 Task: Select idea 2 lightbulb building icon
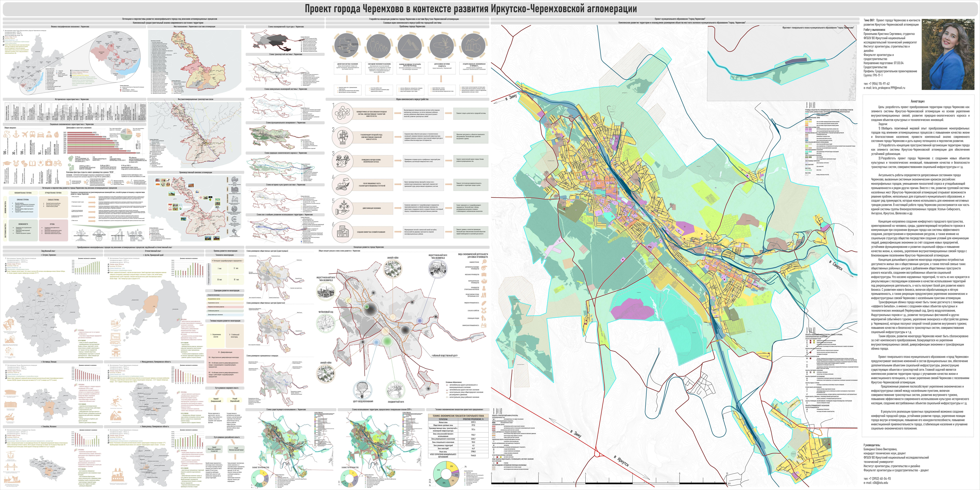point(343,137)
